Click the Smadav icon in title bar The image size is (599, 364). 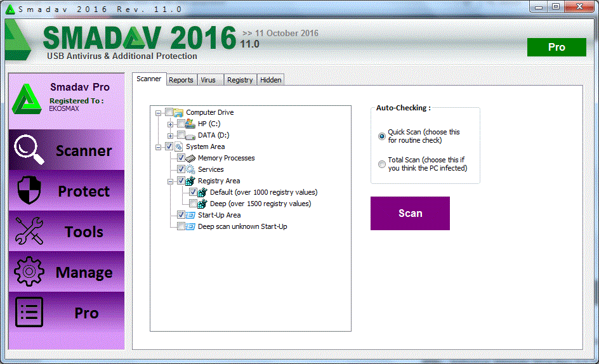tap(10, 9)
